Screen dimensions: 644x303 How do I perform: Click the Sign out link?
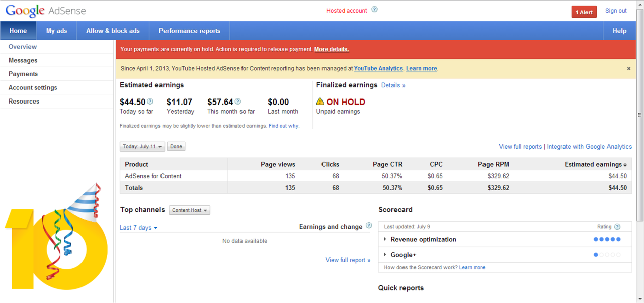616,11
